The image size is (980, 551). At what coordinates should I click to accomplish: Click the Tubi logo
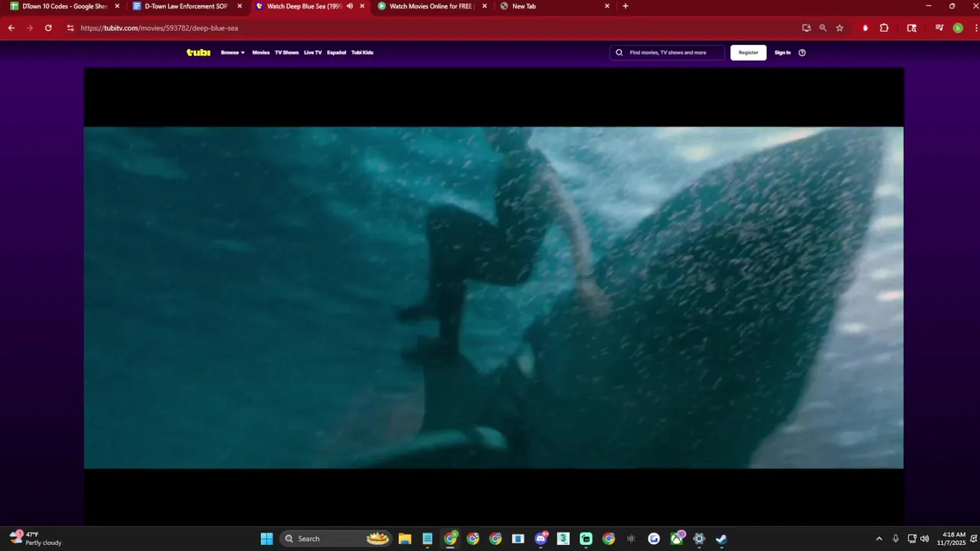(x=198, y=53)
